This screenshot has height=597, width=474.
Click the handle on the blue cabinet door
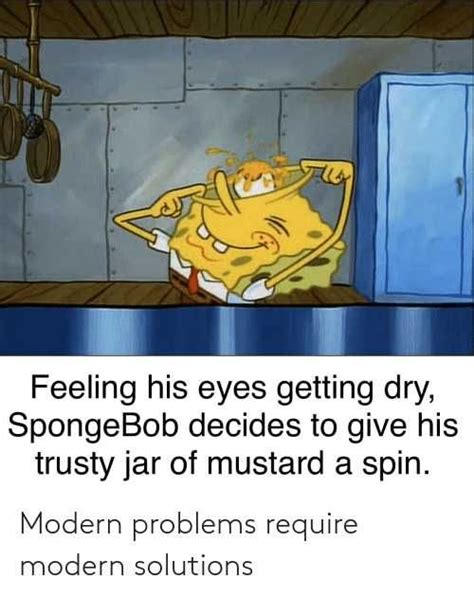[x=460, y=186]
